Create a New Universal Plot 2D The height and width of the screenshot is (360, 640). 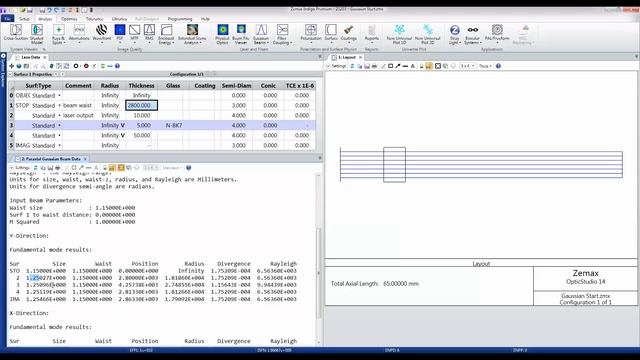coord(427,33)
